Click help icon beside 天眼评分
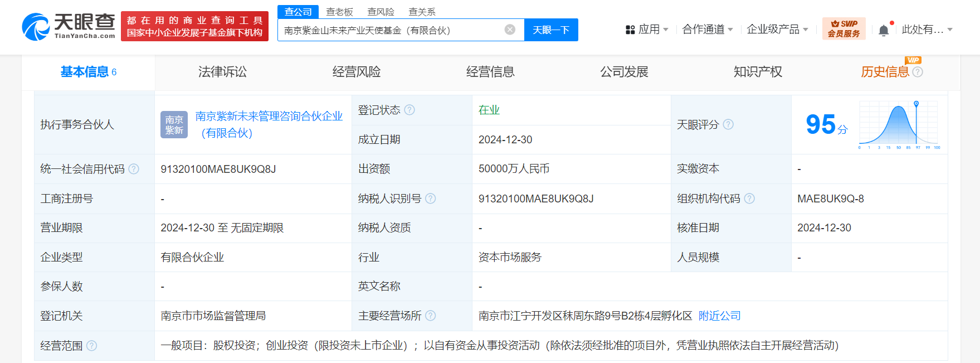This screenshot has height=363, width=980. 728,124
